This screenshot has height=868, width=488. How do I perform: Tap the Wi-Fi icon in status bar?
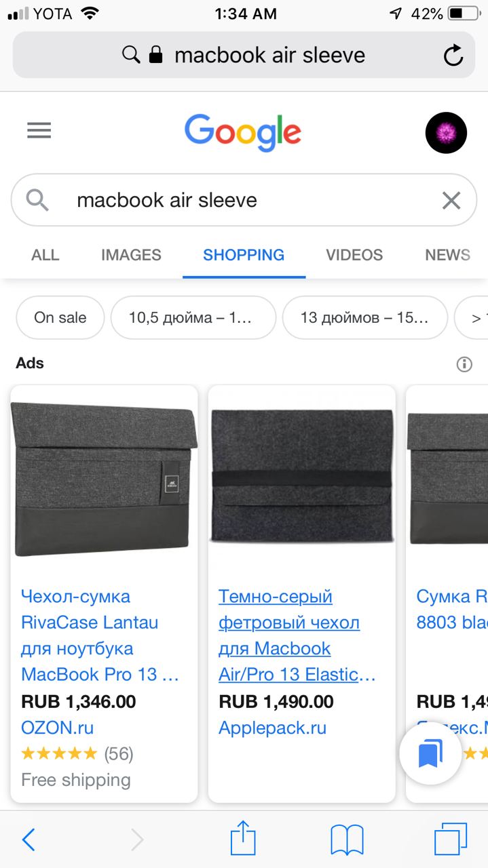point(89,13)
